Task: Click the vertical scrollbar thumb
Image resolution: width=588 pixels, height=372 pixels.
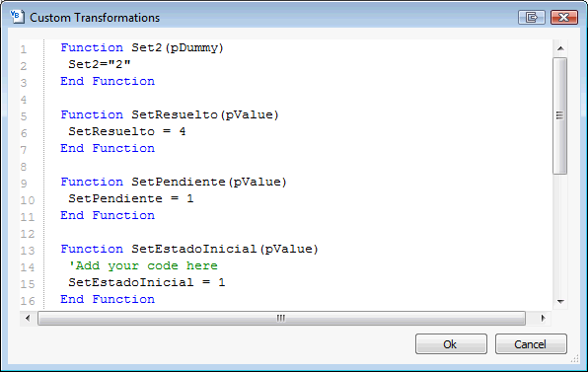Action: point(559,115)
